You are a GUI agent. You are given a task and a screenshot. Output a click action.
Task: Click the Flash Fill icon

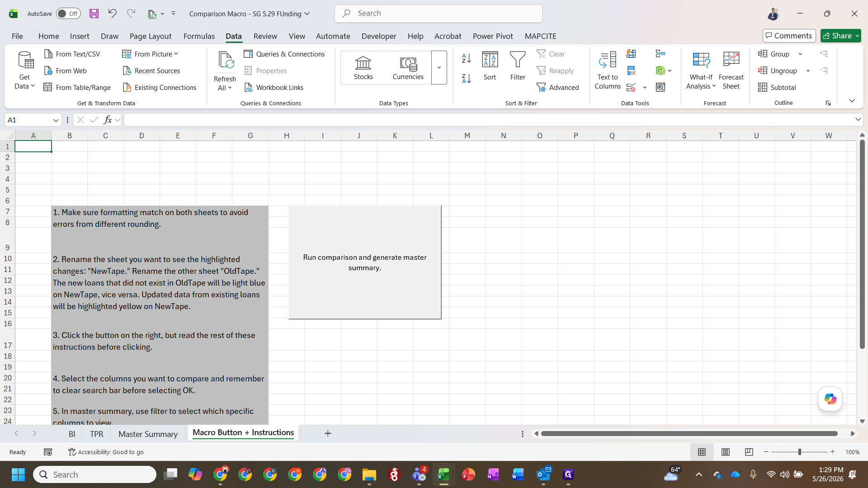(631, 54)
